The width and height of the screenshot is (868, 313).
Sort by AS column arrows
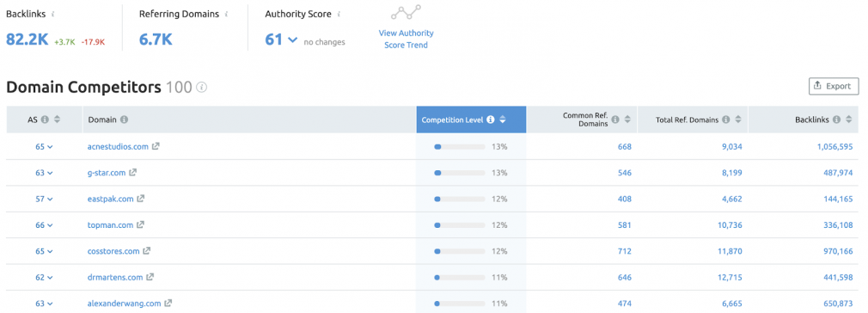pos(57,120)
